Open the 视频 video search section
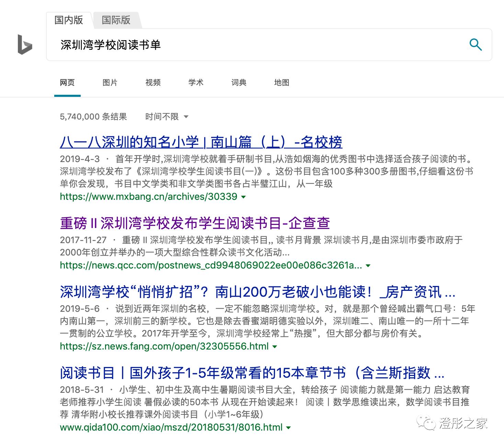 (x=153, y=82)
